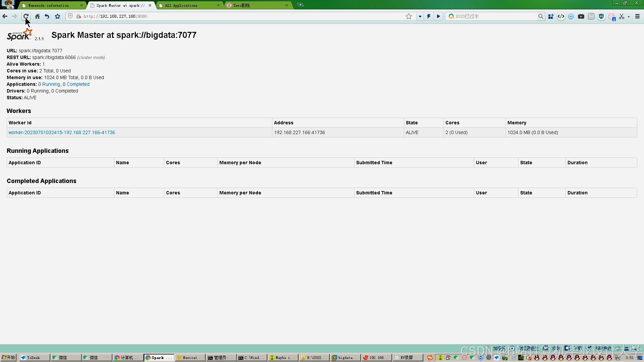Open the browser hamburger main menu
The image size is (644, 362).
637,16
